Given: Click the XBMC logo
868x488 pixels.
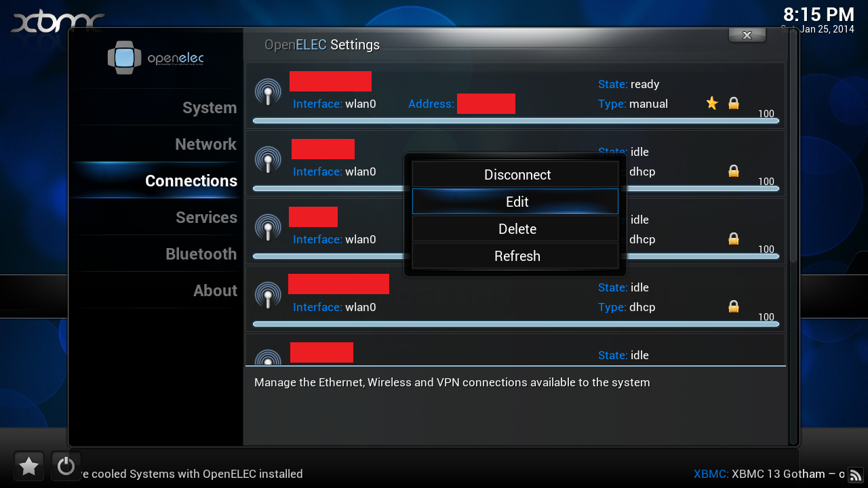Looking at the screenshot, I should (x=58, y=21).
